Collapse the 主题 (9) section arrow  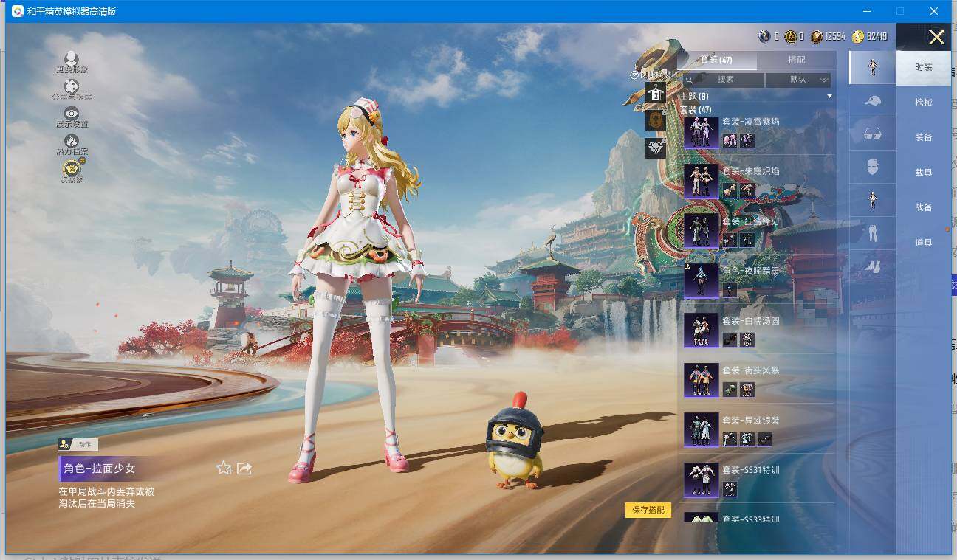[829, 97]
